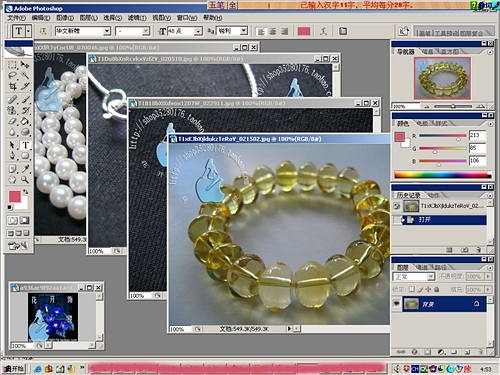Viewport: 500px width, 375px height.
Task: Open the character palette toggle icon
Action: pos(343,31)
